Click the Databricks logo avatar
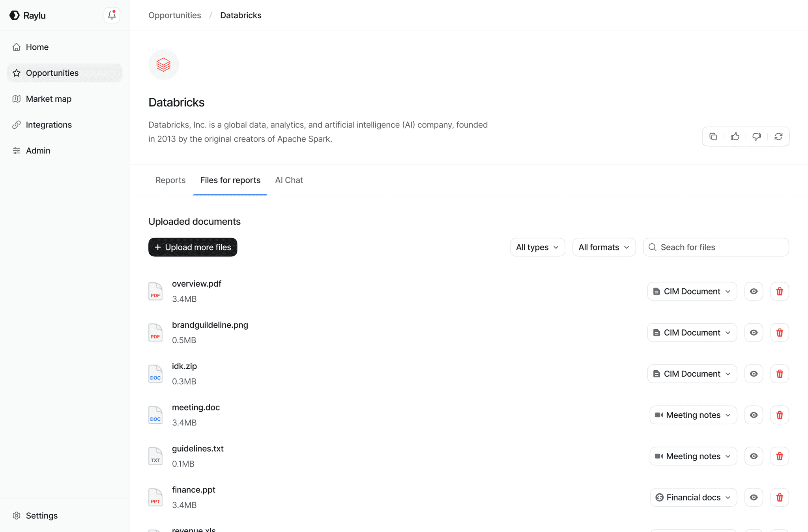The image size is (808, 532). click(x=163, y=65)
